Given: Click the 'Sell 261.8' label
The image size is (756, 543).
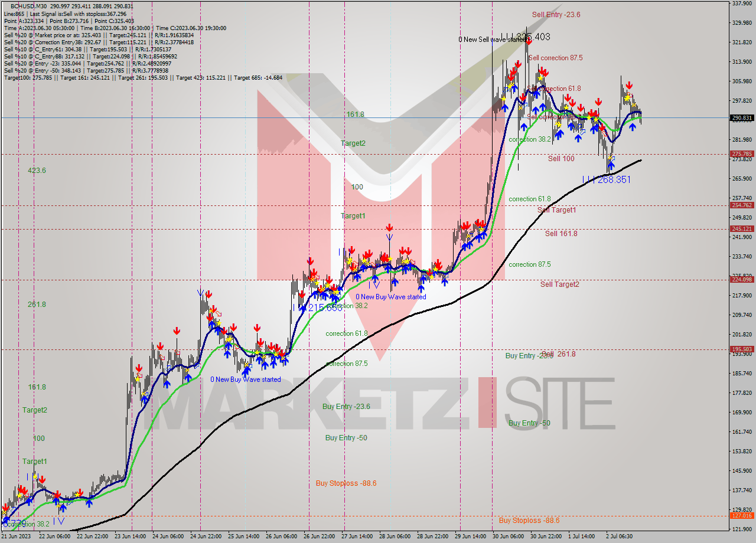Looking at the screenshot, I should coord(559,354).
